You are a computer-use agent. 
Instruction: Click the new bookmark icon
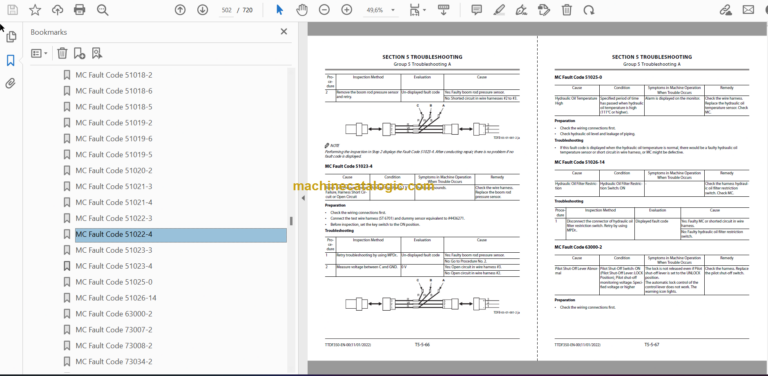click(x=79, y=53)
